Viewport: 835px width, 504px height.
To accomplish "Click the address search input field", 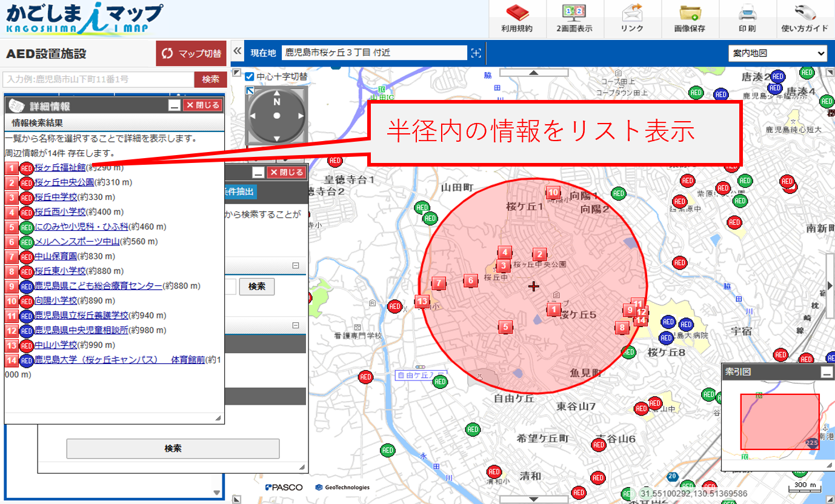I will [x=98, y=79].
